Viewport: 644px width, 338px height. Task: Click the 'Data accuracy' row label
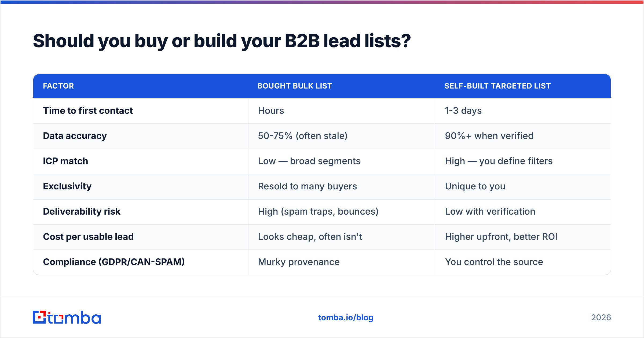tap(75, 136)
